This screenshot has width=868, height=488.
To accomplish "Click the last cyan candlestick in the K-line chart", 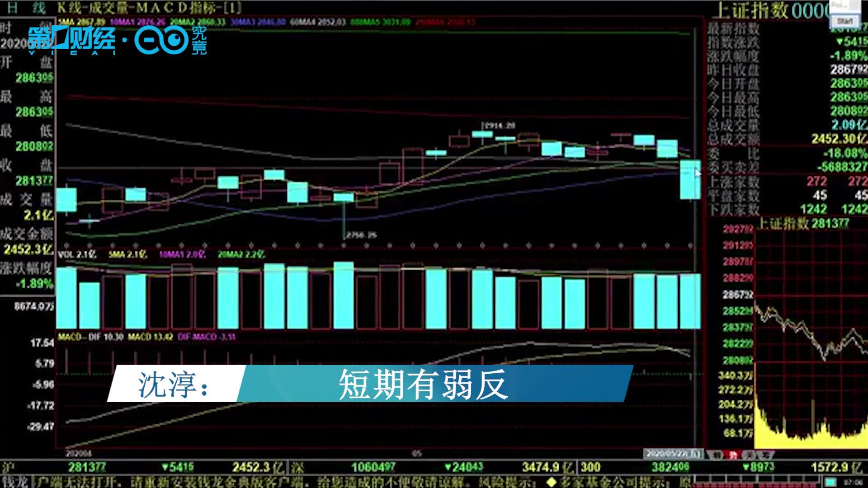I will coord(690,180).
